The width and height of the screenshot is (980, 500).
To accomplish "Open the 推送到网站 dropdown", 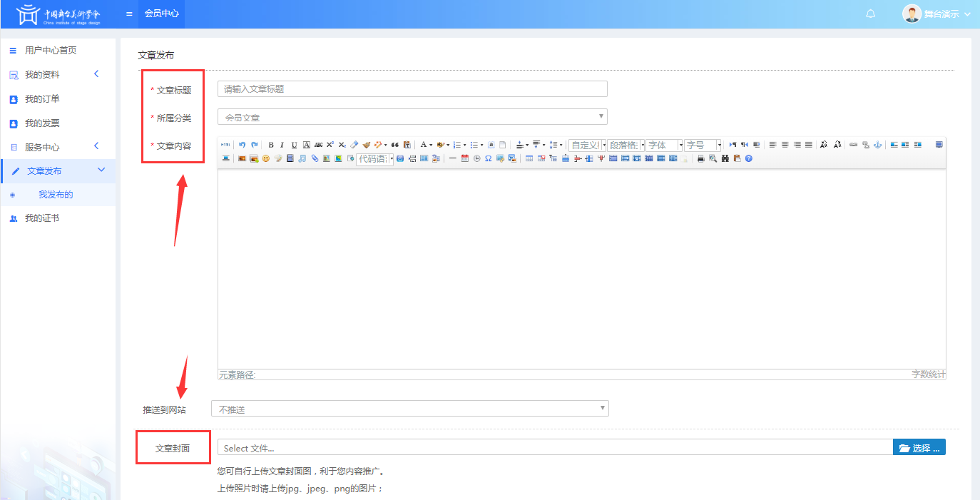I will (409, 409).
